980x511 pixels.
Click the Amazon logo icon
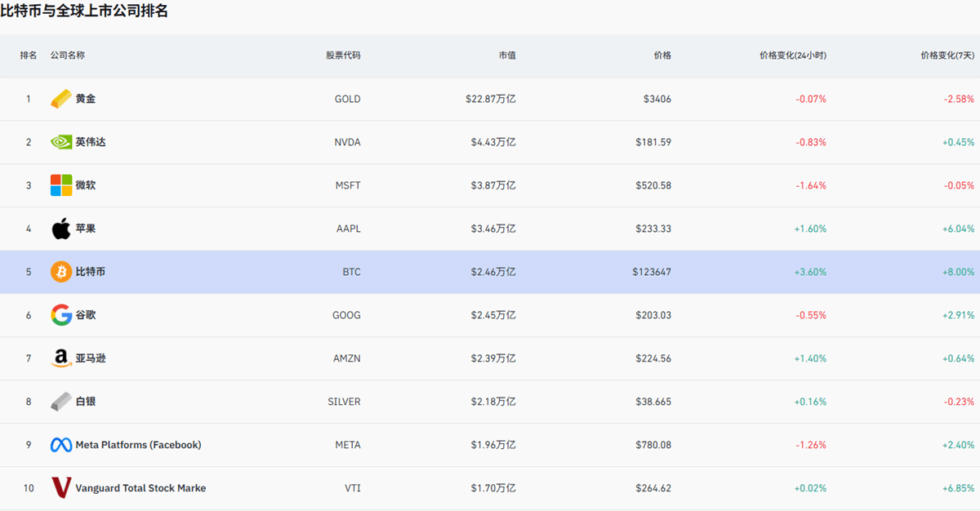[x=61, y=358]
